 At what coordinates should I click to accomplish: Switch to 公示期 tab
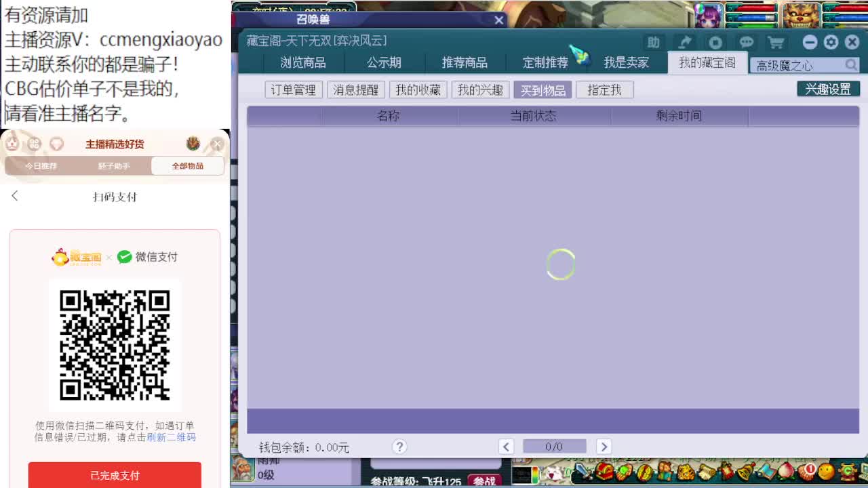[384, 63]
